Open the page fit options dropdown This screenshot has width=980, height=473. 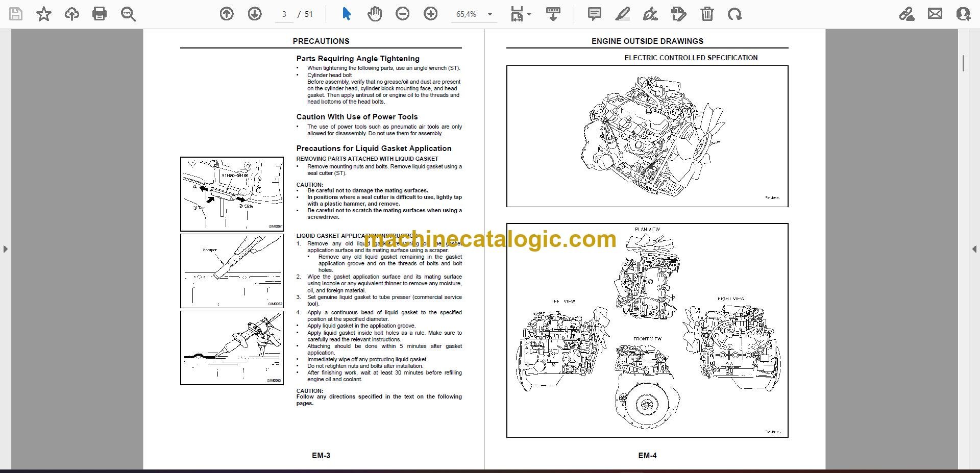click(521, 14)
